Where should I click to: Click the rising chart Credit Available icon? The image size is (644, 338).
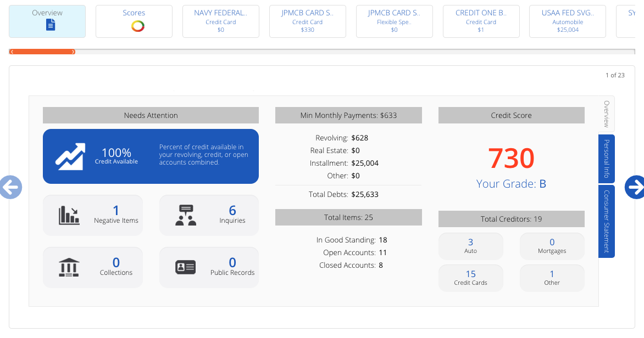click(70, 156)
